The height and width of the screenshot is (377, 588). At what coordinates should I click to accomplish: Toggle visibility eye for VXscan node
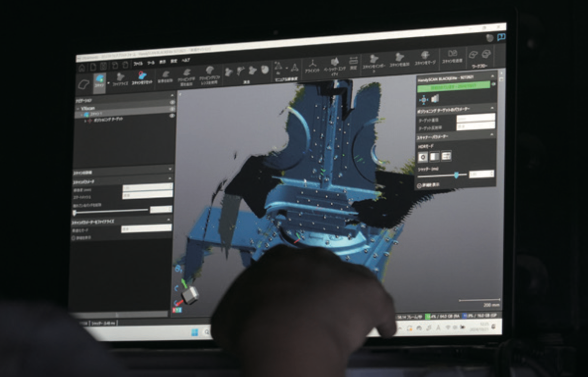(172, 109)
